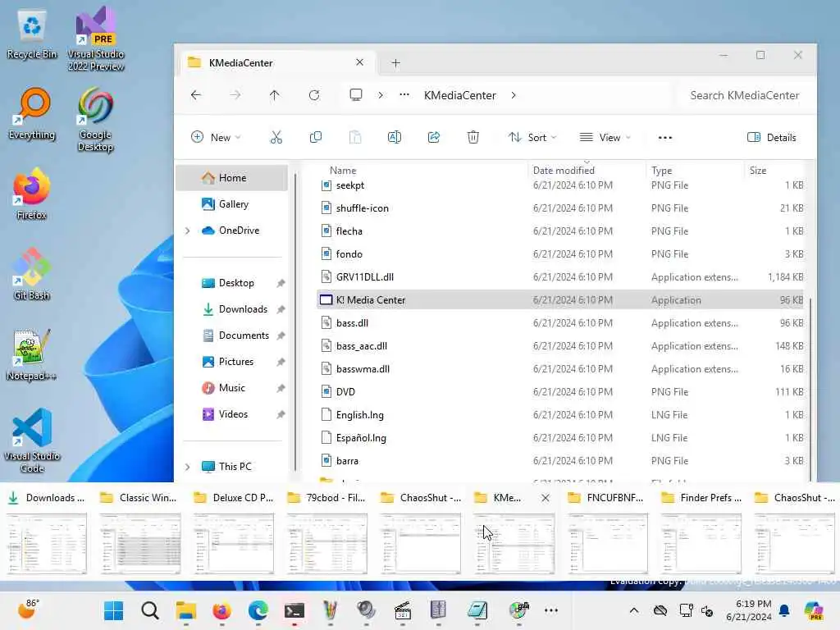Open taskbar Search magnifier

150,610
